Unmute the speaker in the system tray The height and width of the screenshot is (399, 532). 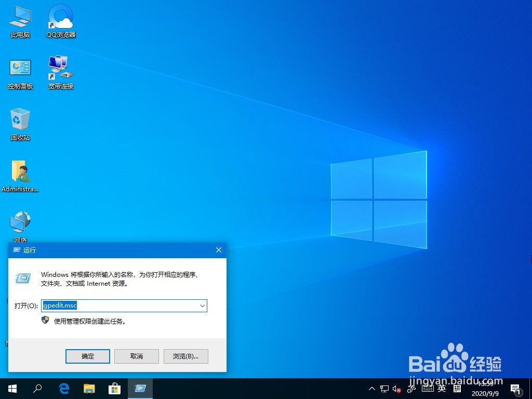[396, 388]
